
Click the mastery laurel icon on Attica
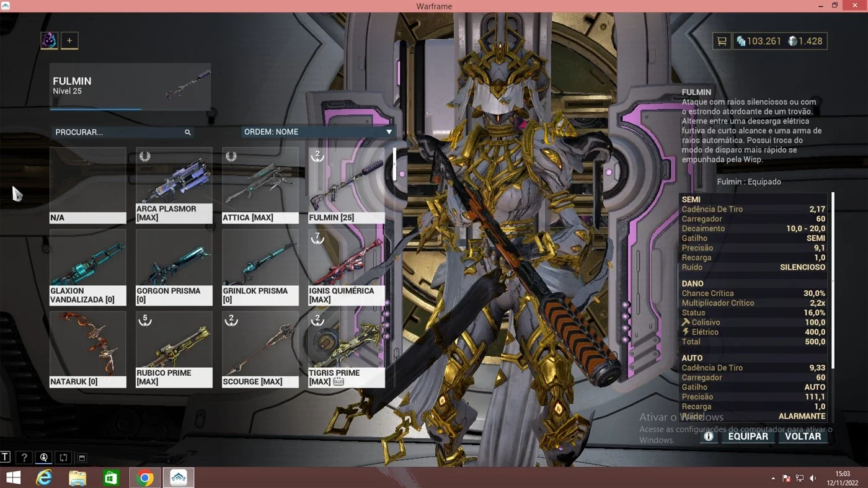[x=231, y=156]
